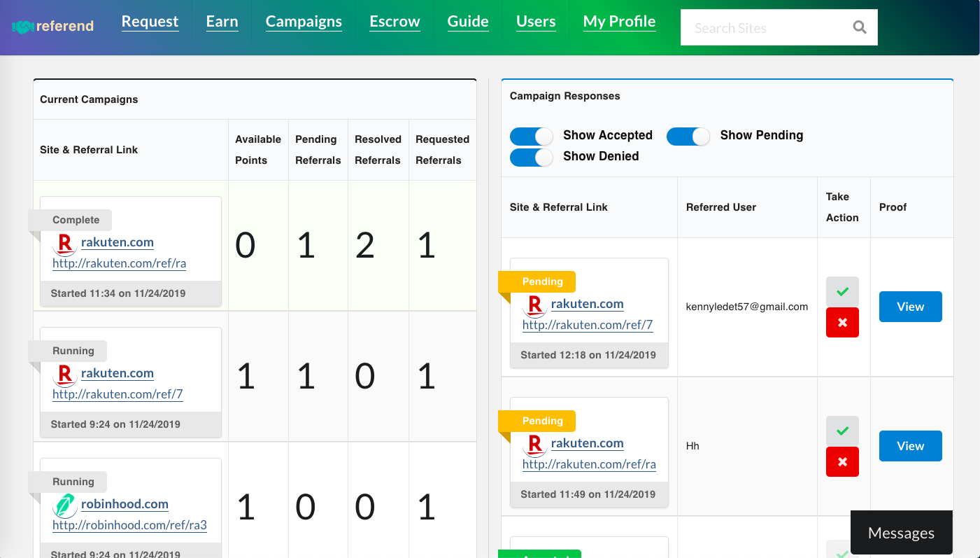Image resolution: width=980 pixels, height=558 pixels.
Task: Open rakuten.com link in Complete campaign
Action: (x=118, y=242)
